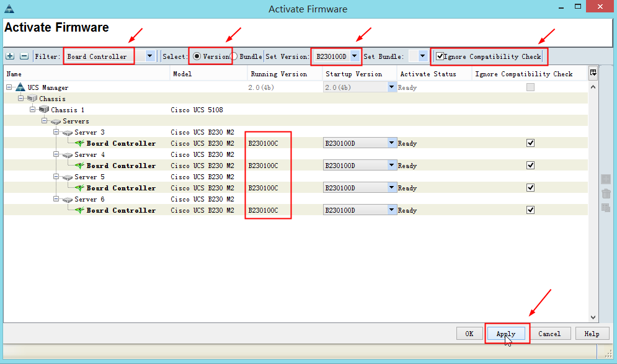Screen dimensions: 617x364
Task: Sort by the Name column header
Action: pyautogui.click(x=87, y=74)
